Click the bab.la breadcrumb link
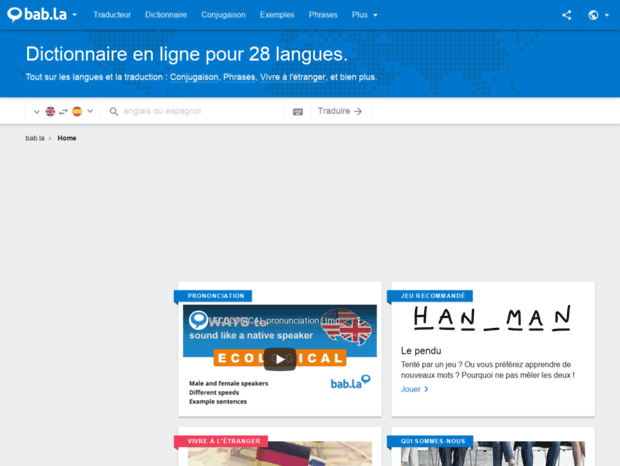 [35, 138]
